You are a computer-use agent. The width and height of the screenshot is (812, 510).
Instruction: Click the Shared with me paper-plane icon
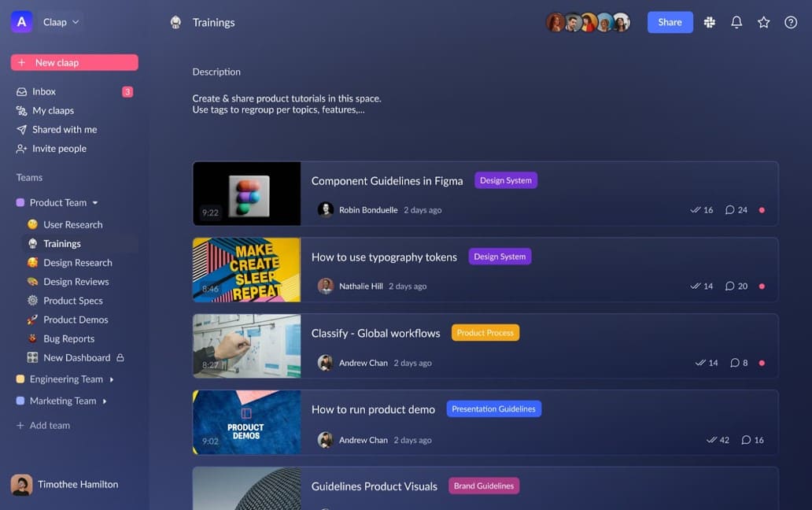(x=21, y=129)
